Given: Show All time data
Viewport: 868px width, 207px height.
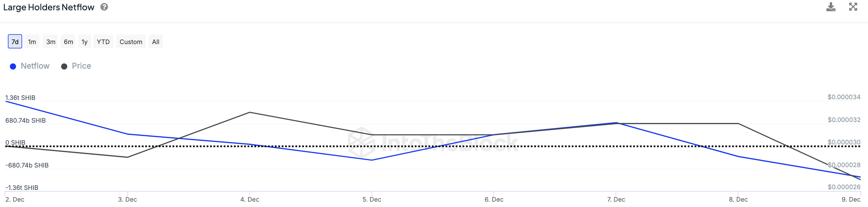Looking at the screenshot, I should tap(156, 42).
